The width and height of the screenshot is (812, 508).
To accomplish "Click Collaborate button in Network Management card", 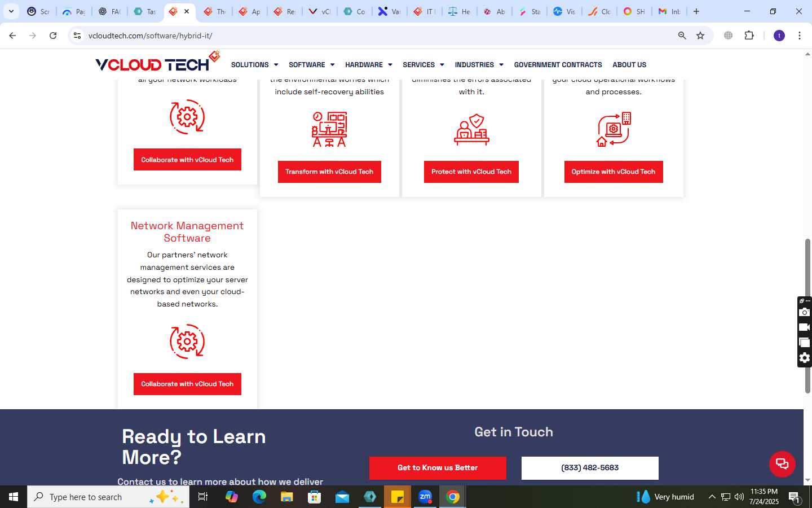I will [187, 384].
